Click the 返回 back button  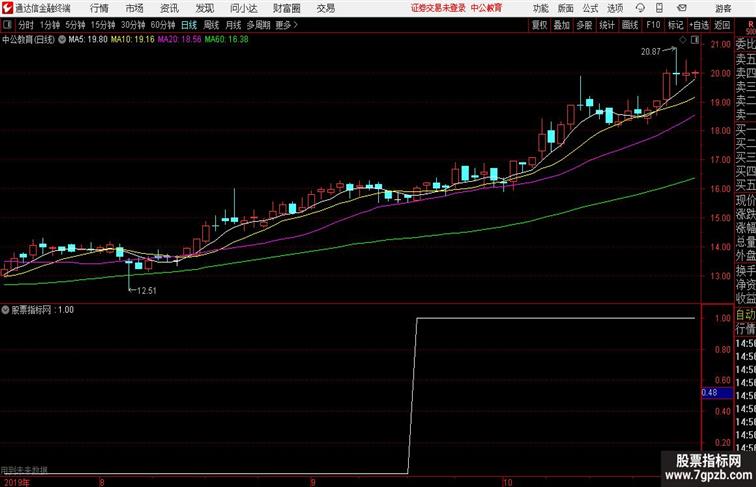[722, 25]
